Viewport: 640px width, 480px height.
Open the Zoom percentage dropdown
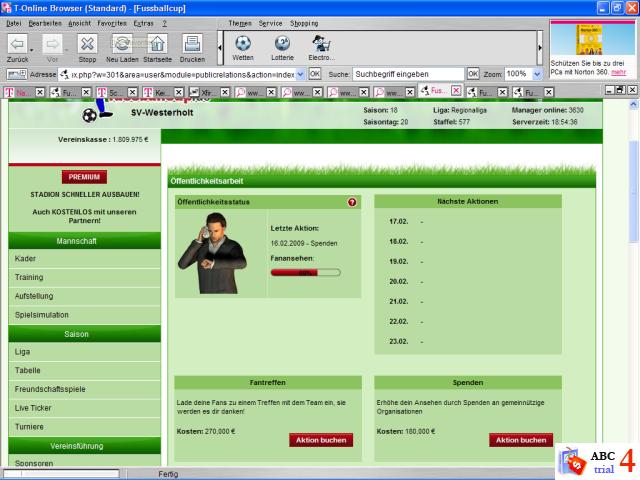tap(535, 74)
